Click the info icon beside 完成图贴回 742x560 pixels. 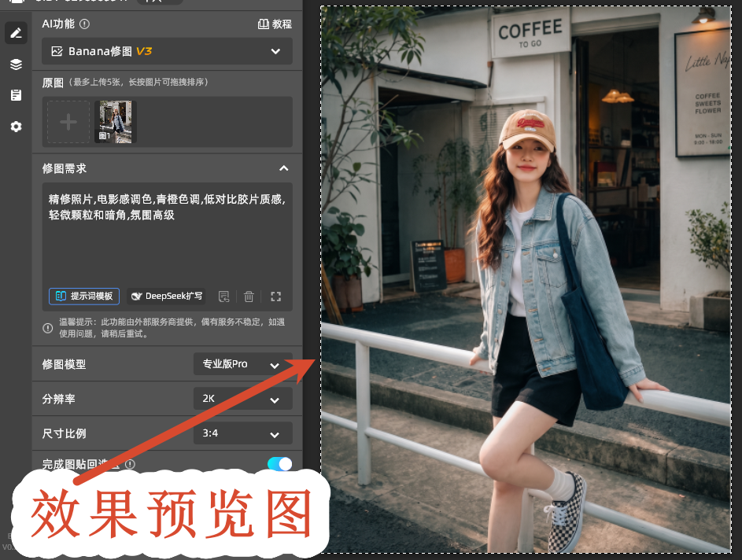coord(130,465)
